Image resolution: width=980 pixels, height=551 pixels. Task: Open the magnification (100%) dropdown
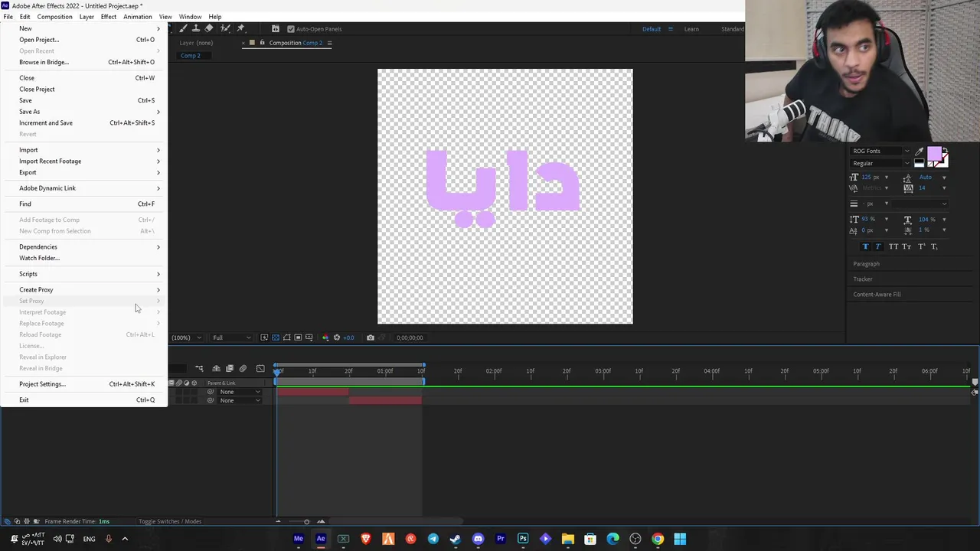186,337
